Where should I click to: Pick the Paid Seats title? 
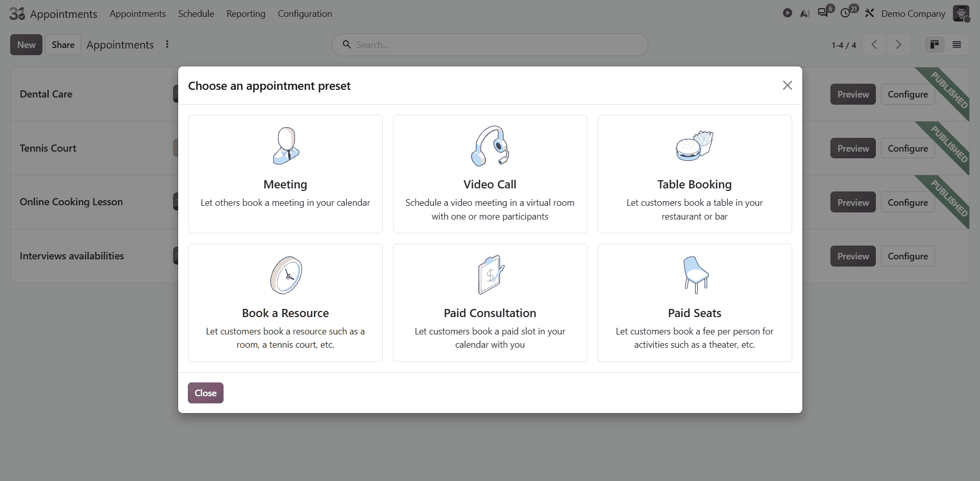point(695,313)
